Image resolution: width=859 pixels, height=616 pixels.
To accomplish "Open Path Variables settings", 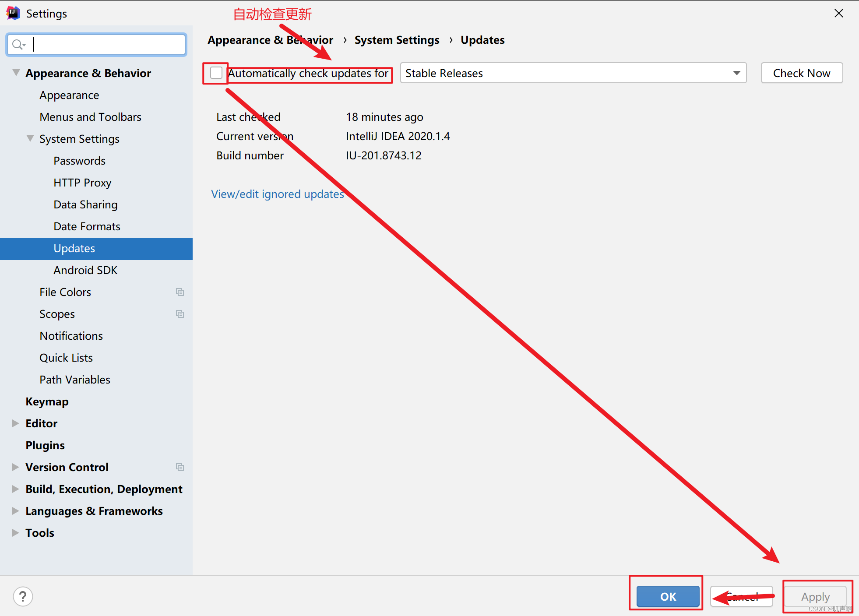I will (75, 380).
